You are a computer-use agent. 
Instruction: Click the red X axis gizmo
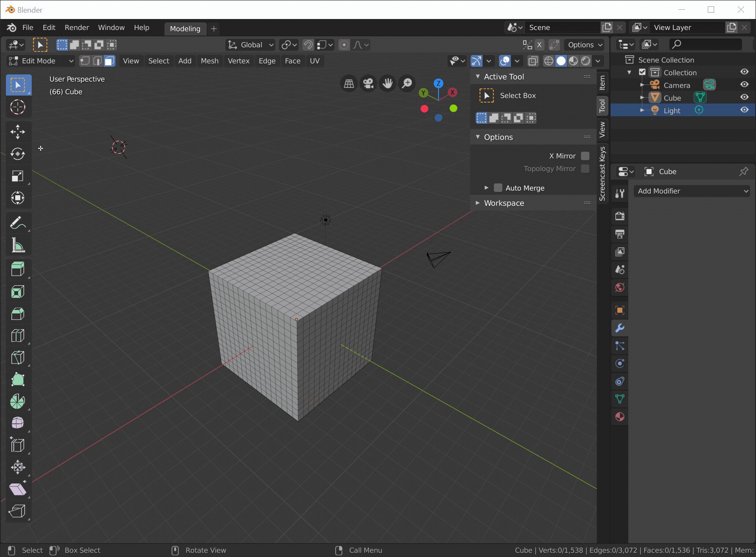coord(452,92)
